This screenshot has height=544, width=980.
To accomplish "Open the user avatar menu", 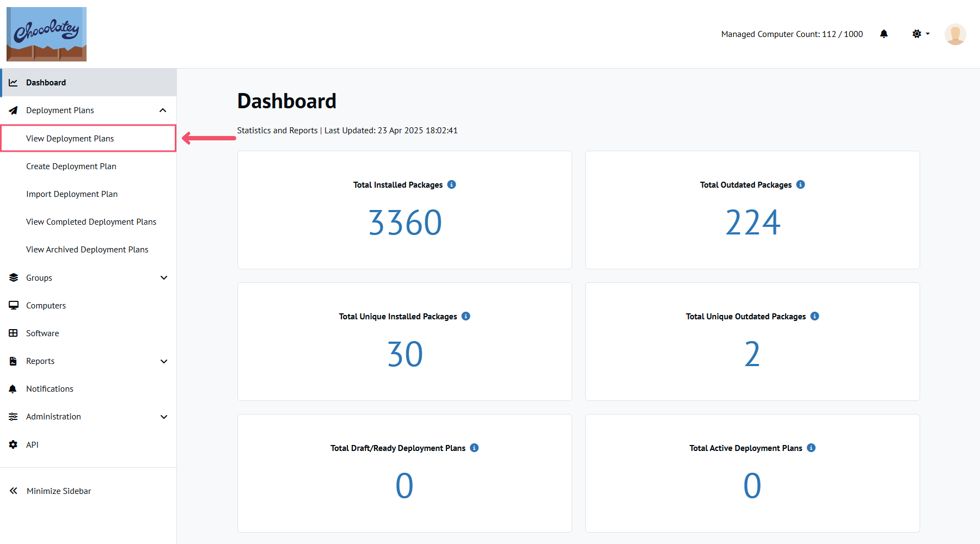I will point(955,34).
